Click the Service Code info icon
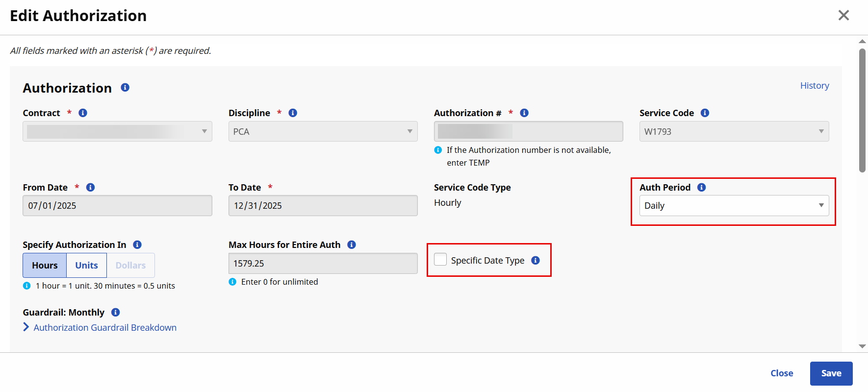Viewport: 868px width, 392px height. (x=705, y=113)
